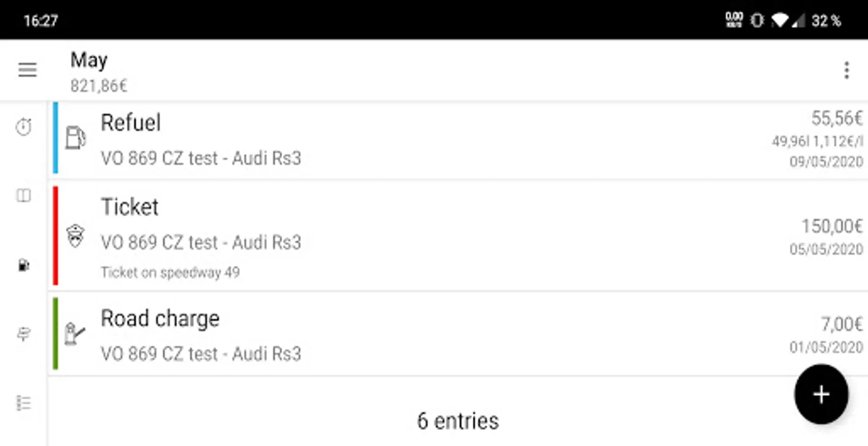Click the blue color bar on Refuel
Image resolution: width=868 pixels, height=446 pixels.
pos(55,138)
